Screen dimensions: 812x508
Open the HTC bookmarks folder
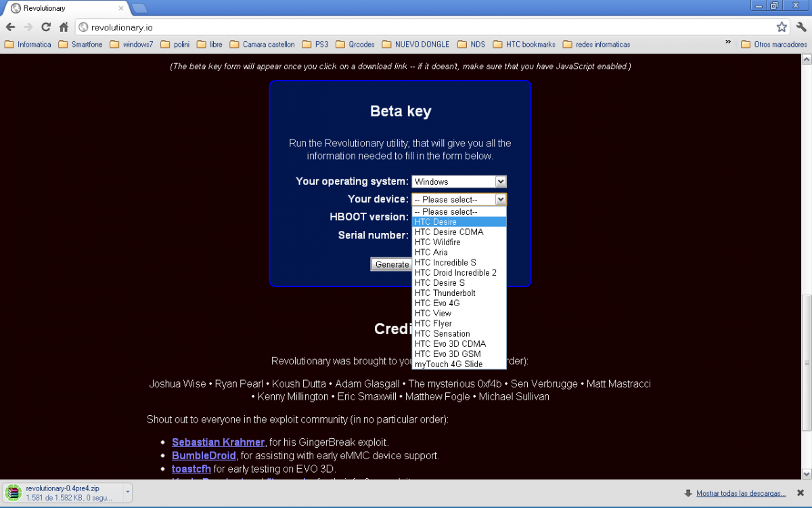click(x=524, y=45)
